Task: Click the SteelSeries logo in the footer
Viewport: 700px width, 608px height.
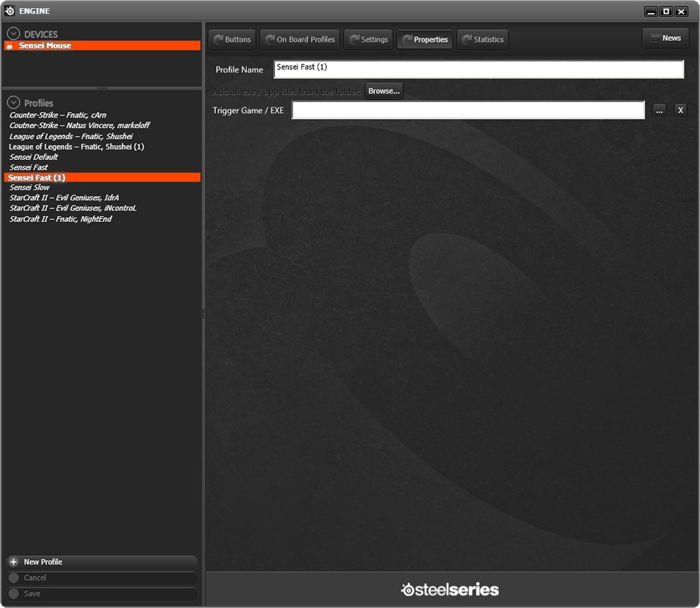Action: [x=450, y=590]
